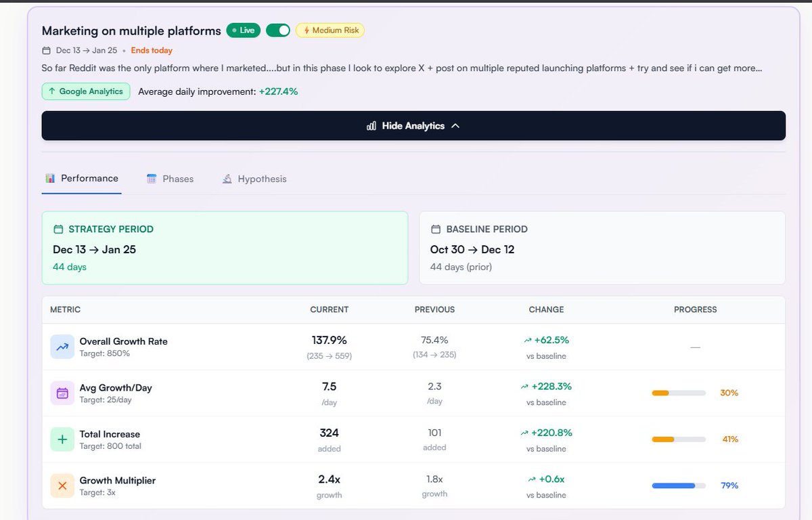Click the PREVIOUS column header

coord(434,309)
